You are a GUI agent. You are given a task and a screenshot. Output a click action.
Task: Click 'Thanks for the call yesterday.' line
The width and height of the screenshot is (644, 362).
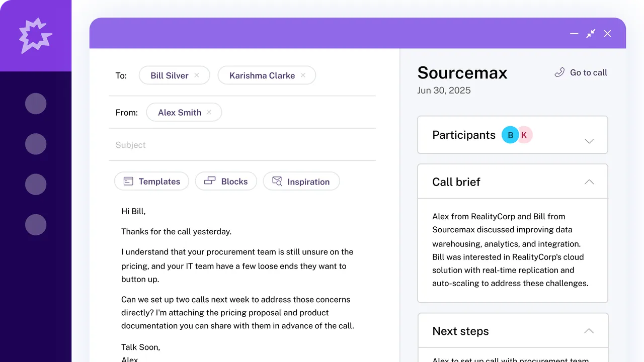coord(176,232)
